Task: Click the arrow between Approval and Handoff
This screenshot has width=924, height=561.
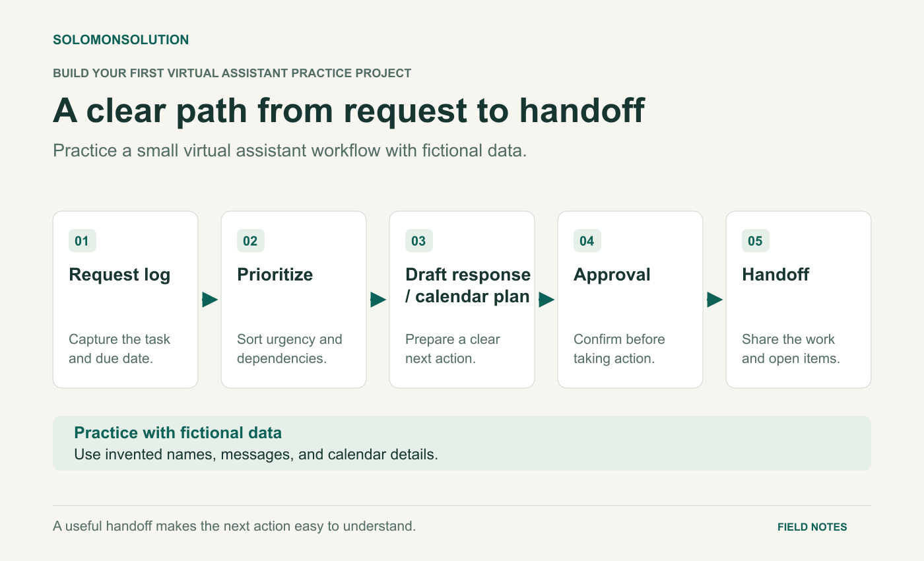Action: tap(715, 300)
